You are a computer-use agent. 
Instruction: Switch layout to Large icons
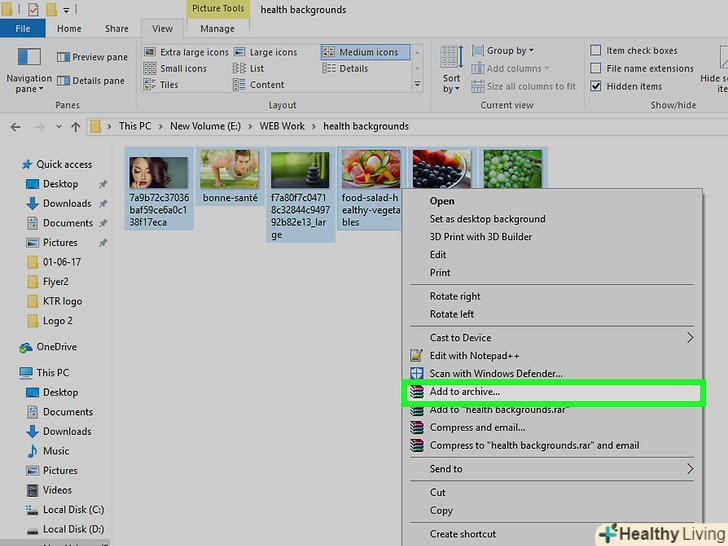(265, 52)
